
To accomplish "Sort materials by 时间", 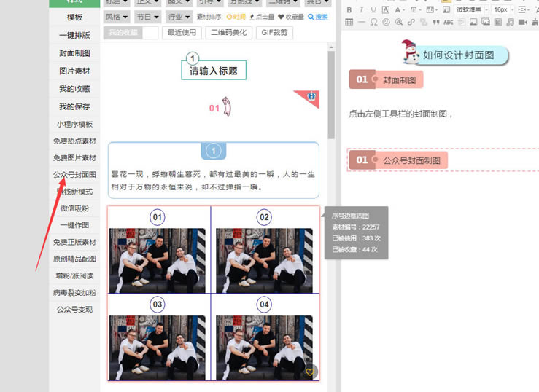I will (x=236, y=17).
